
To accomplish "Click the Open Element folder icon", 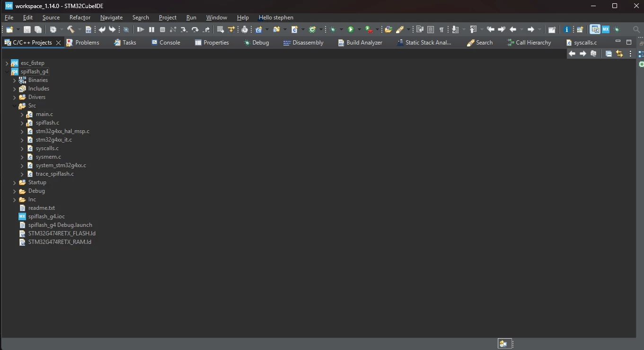I will 388,29.
